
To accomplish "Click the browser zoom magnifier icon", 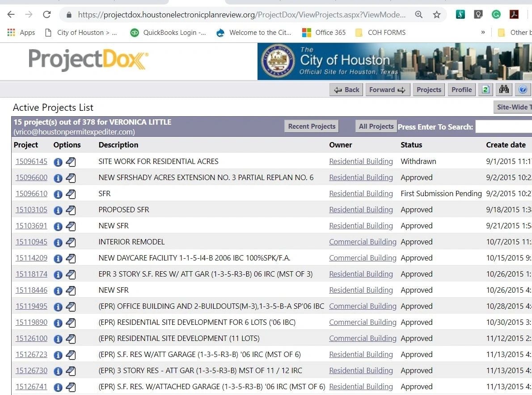I will click(419, 15).
